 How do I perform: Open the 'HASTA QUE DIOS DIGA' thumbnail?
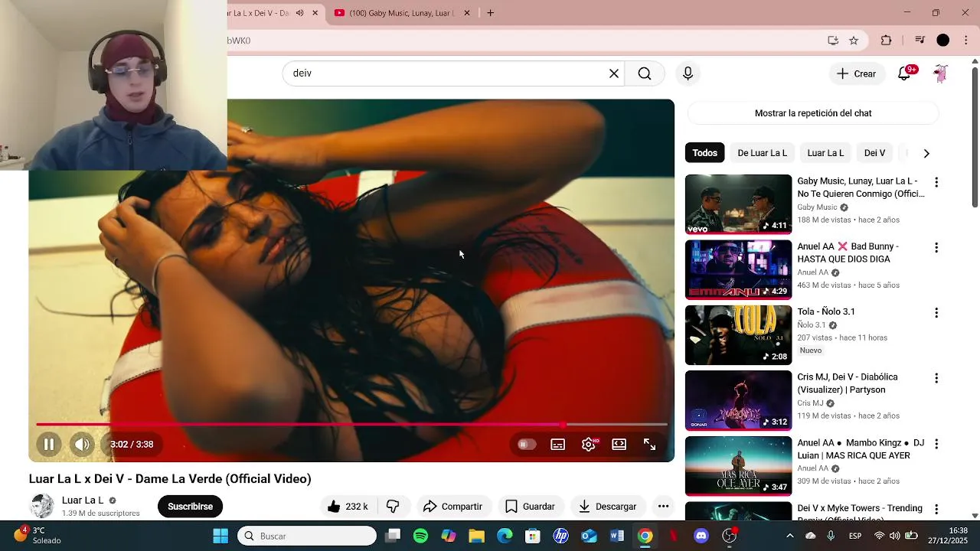tap(738, 269)
